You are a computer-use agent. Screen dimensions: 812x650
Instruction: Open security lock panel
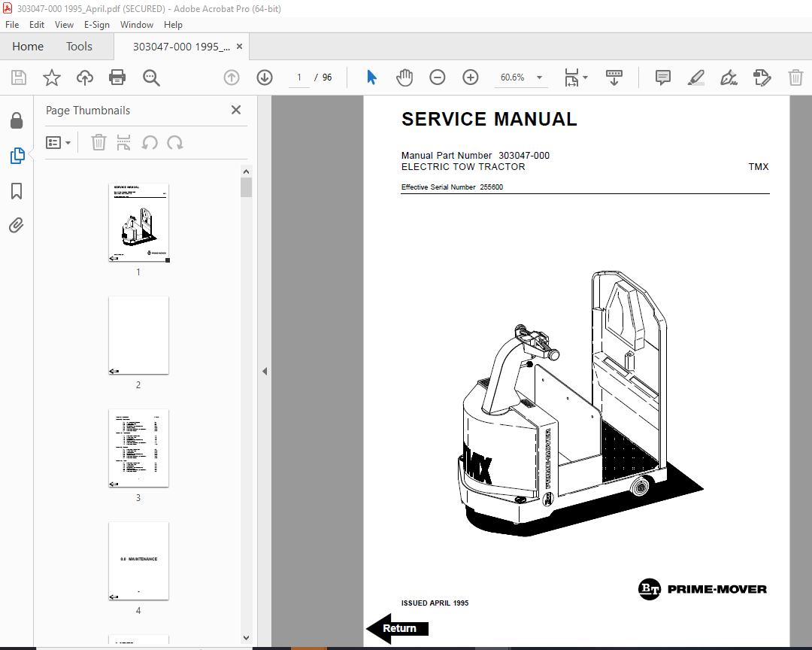(17, 121)
